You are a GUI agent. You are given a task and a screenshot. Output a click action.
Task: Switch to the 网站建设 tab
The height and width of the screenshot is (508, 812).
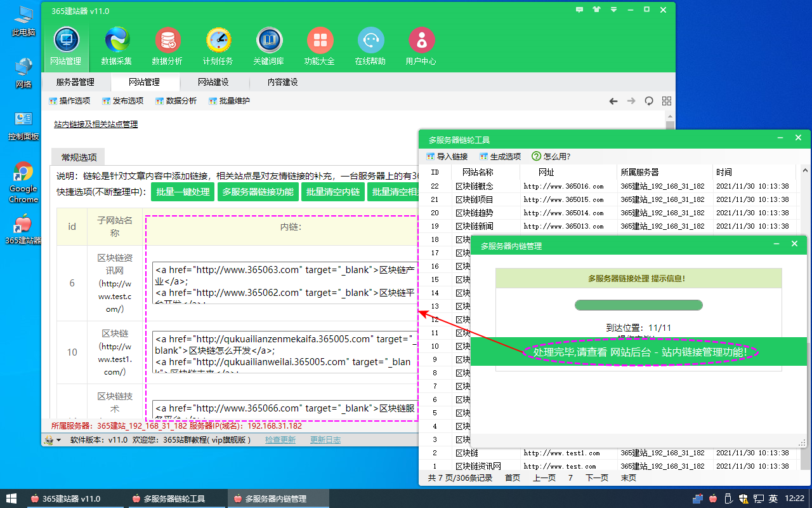pyautogui.click(x=214, y=83)
